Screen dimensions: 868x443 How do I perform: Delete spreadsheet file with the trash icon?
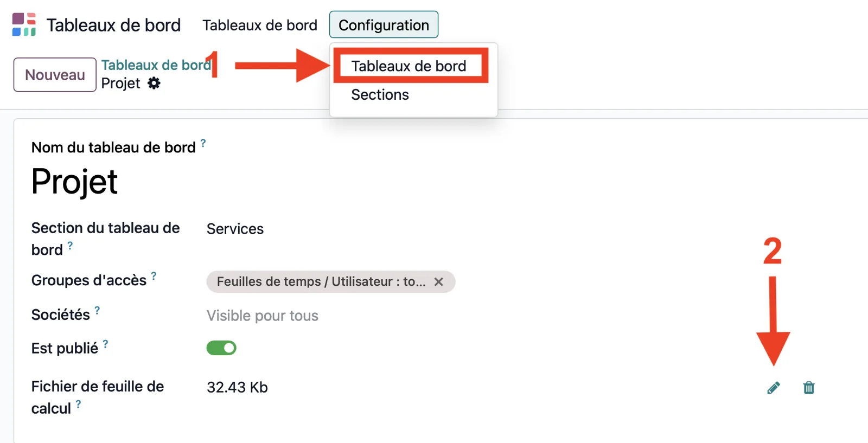click(809, 388)
